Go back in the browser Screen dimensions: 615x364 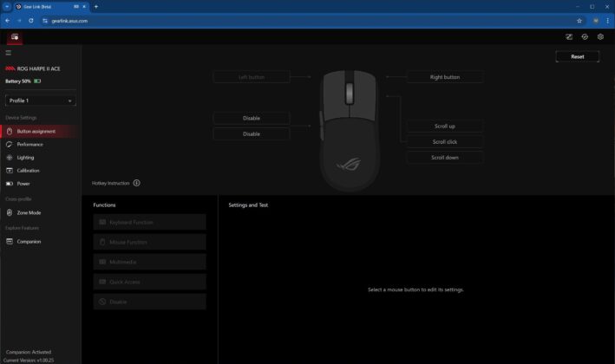tap(8, 21)
